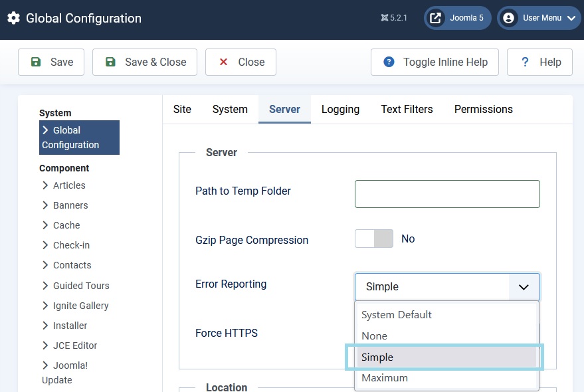The image size is (584, 392).
Task: Click the Path to Temp Folder field
Action: (x=447, y=194)
